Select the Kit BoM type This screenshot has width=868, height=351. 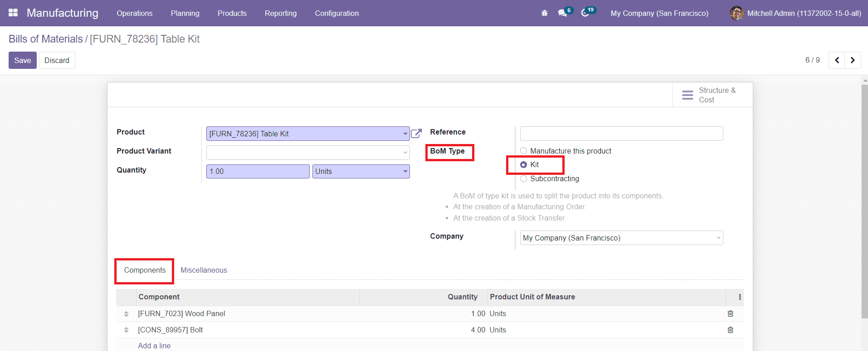pyautogui.click(x=524, y=165)
